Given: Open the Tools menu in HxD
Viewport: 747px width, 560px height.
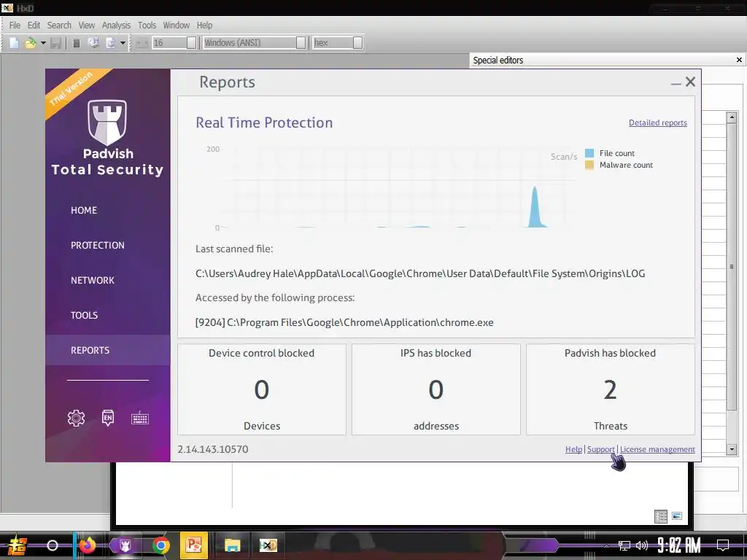Looking at the screenshot, I should tap(147, 26).
